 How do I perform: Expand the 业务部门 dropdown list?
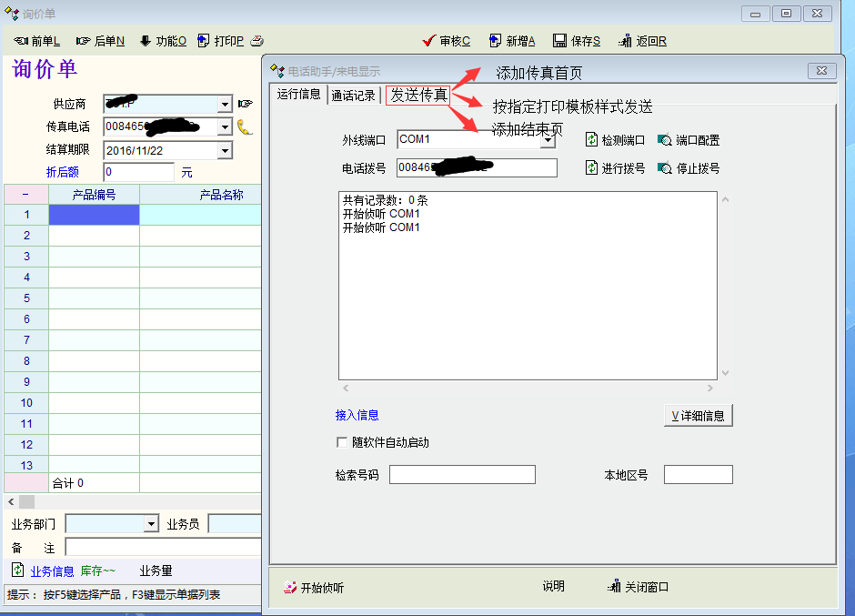coord(151,524)
